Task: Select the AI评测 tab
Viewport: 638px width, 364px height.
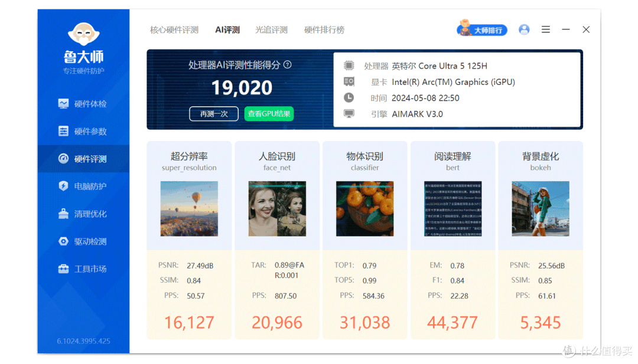Action: pos(227,30)
